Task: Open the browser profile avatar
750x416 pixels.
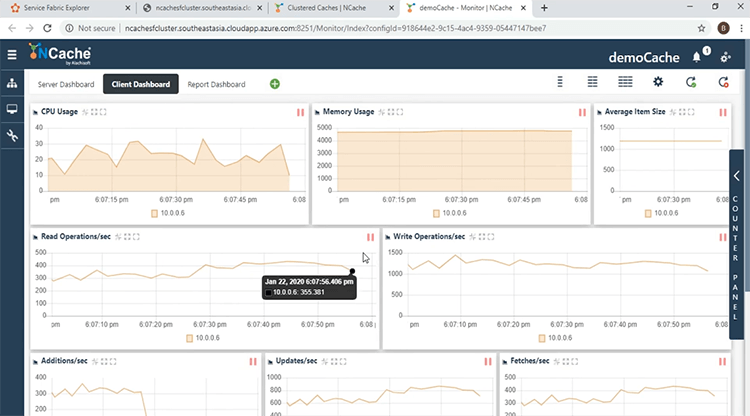Action: [x=724, y=28]
